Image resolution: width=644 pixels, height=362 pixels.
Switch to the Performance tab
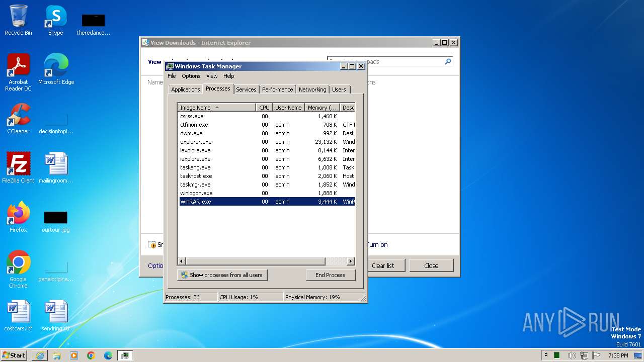pos(277,89)
